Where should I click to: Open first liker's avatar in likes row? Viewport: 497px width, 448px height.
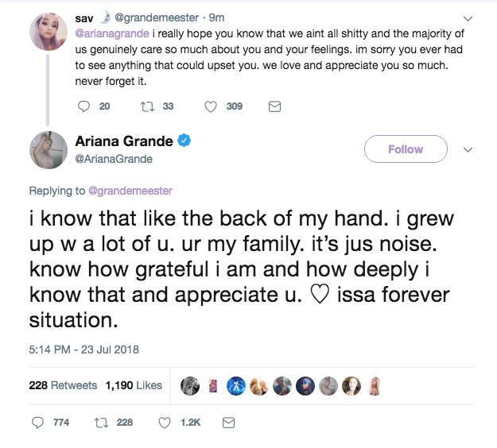click(x=189, y=385)
